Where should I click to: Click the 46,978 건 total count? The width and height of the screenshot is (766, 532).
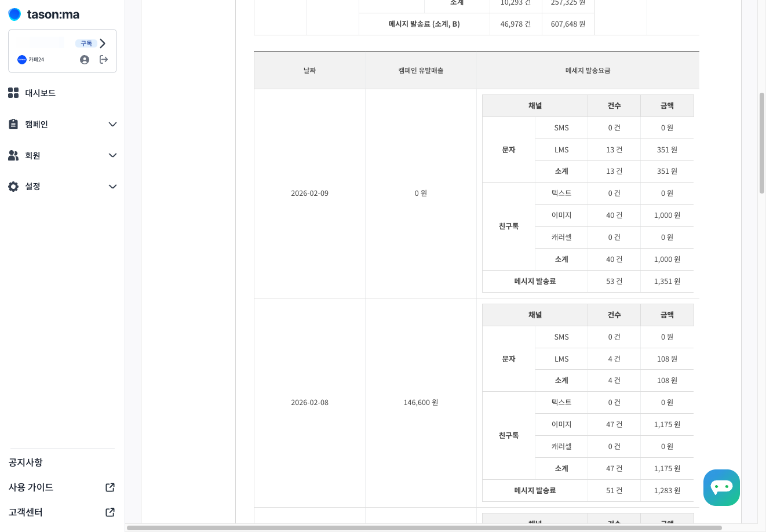(x=516, y=24)
